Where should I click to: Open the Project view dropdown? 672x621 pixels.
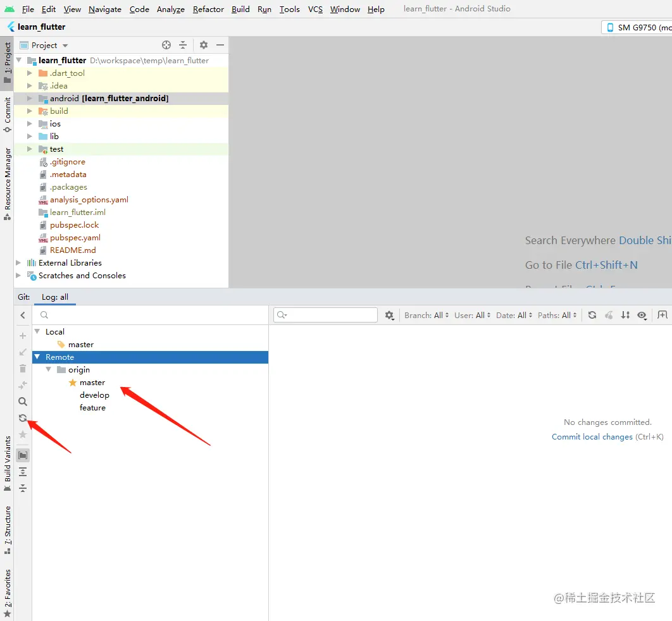tap(44, 45)
